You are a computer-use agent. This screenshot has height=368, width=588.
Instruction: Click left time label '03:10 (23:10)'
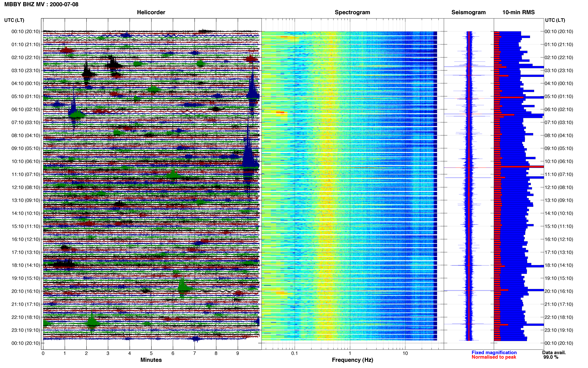coord(26,70)
